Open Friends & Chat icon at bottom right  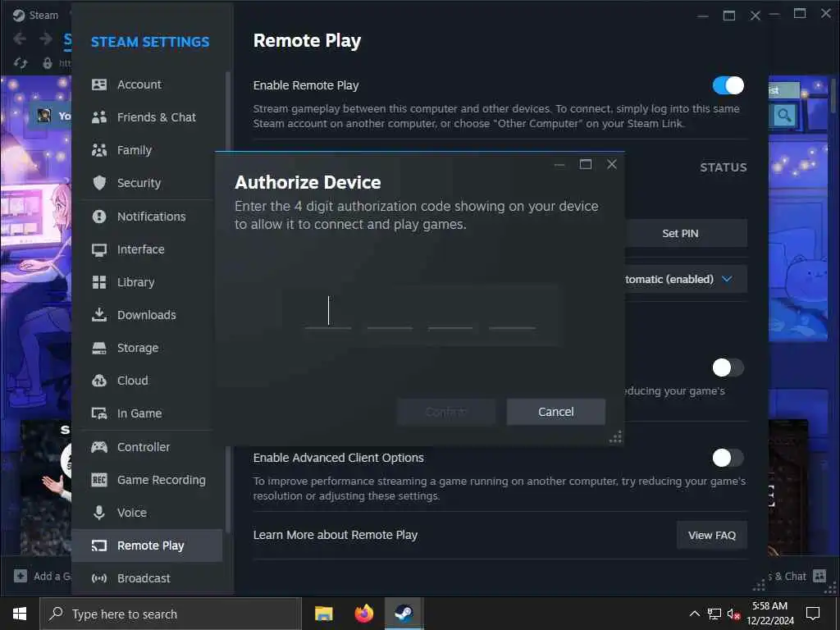tap(819, 576)
